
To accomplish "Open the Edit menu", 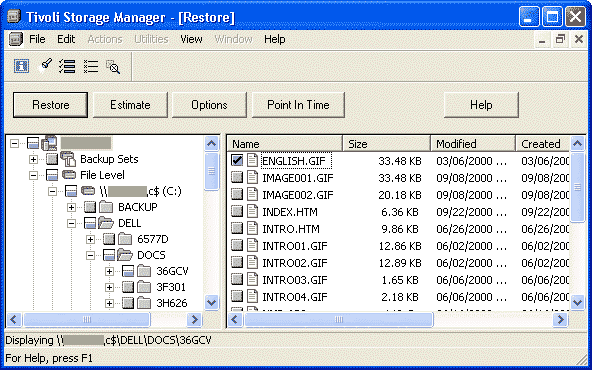I will coord(66,39).
